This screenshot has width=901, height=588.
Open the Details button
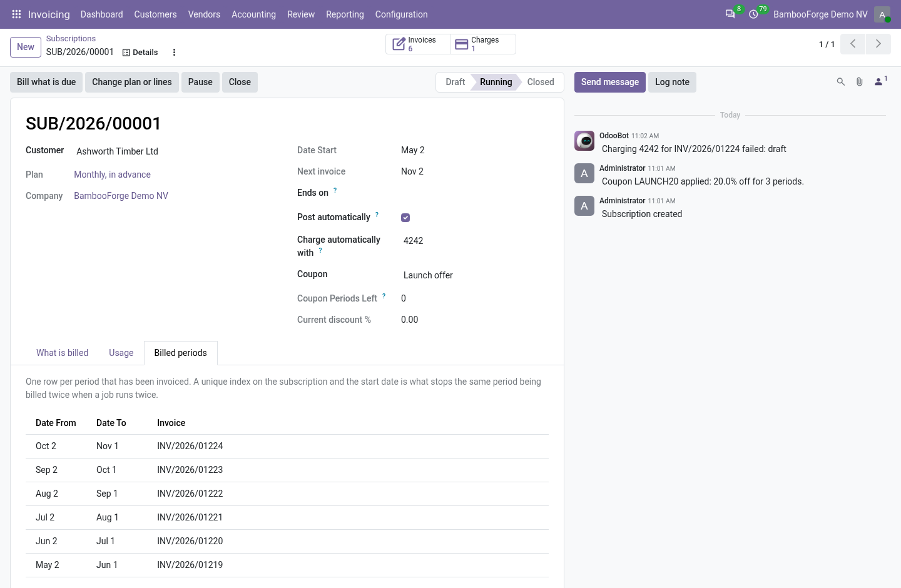140,53
